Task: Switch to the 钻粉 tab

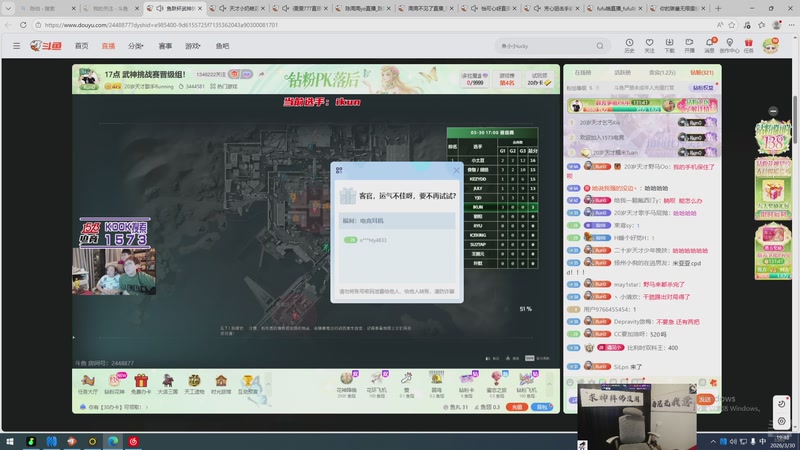Action: 702,72
